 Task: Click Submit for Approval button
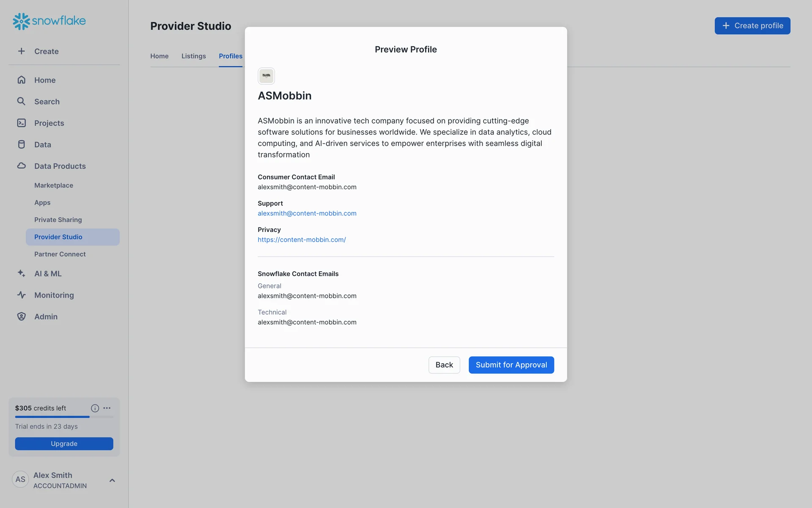[511, 365]
